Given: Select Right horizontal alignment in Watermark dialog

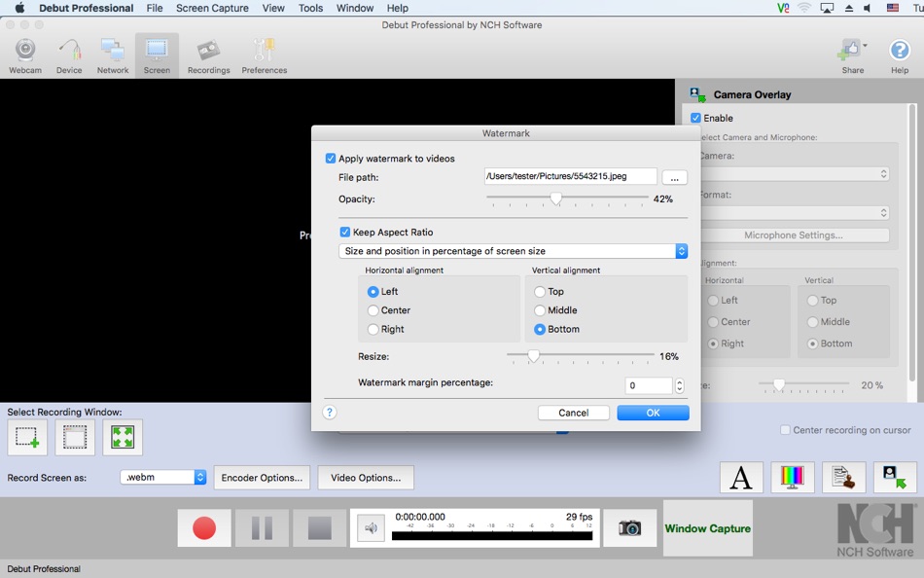Looking at the screenshot, I should (x=373, y=329).
